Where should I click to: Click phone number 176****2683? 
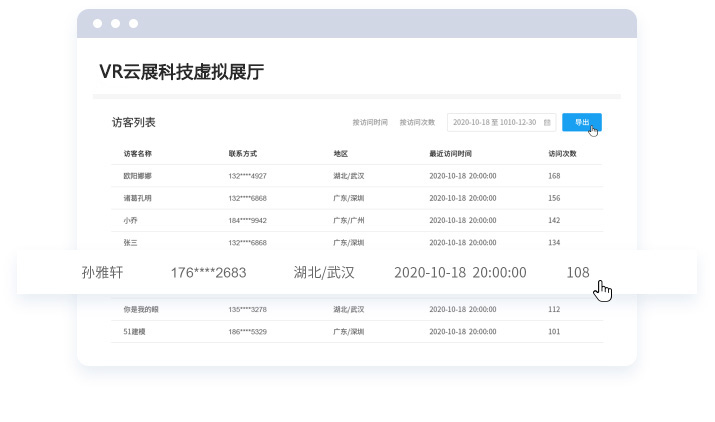(x=208, y=272)
